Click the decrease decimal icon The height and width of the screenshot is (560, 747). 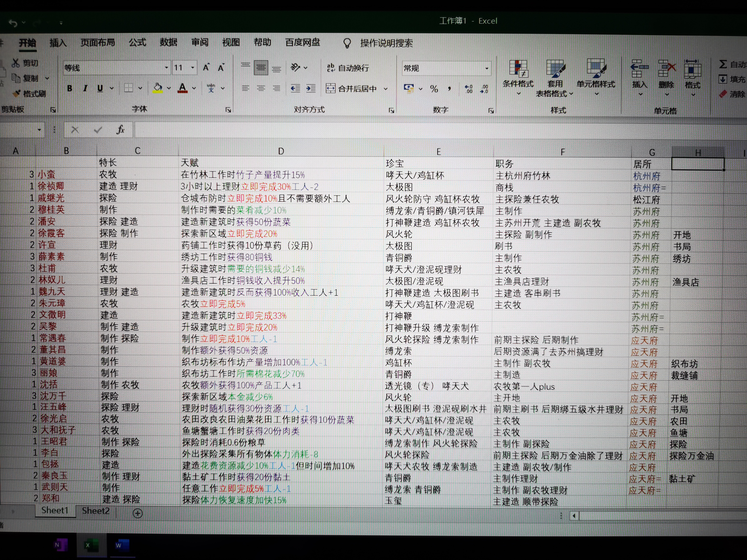(x=484, y=89)
